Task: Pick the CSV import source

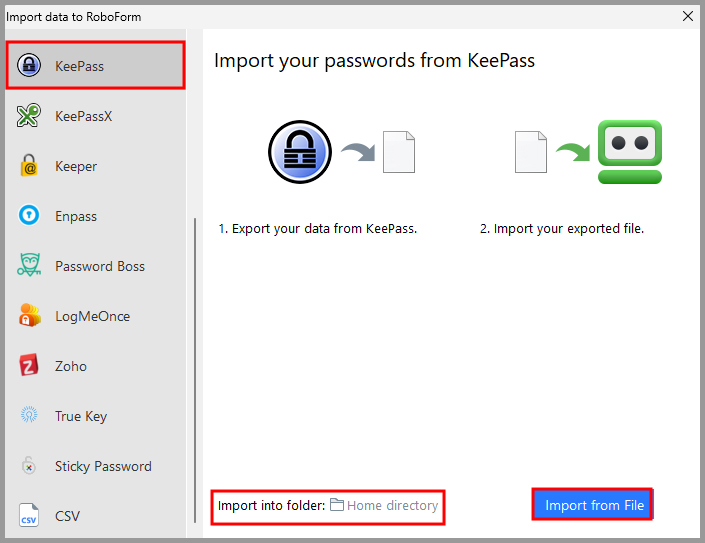Action: tap(68, 517)
